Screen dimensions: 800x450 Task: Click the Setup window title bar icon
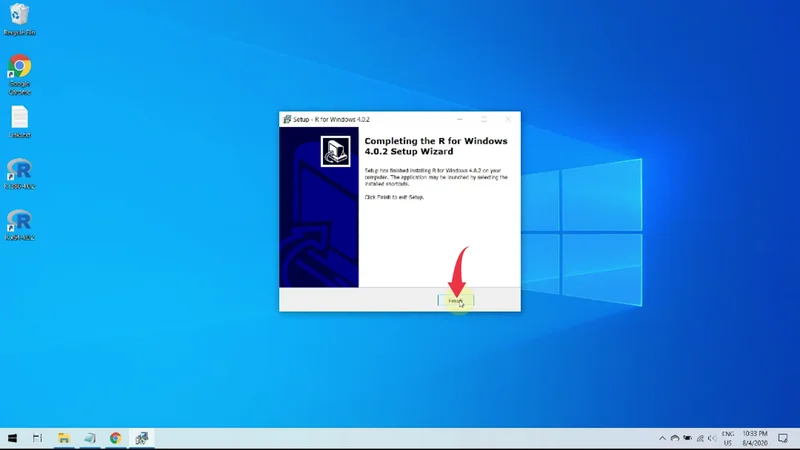click(x=287, y=119)
